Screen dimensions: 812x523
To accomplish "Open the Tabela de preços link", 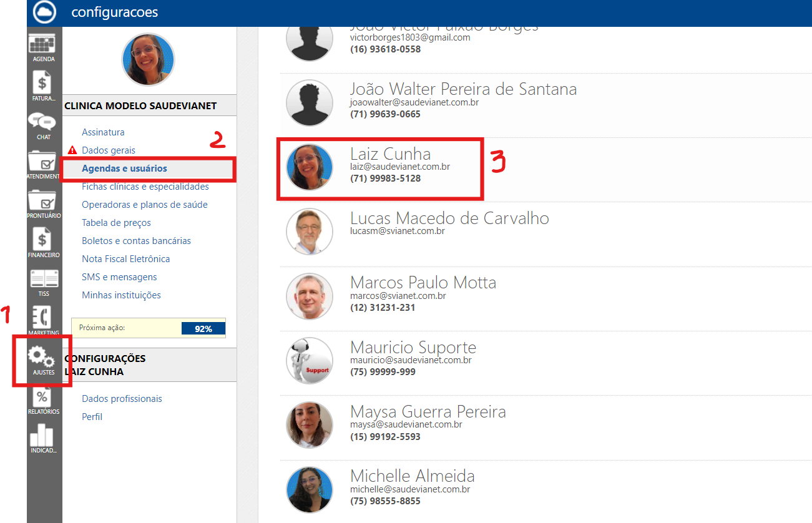I will [116, 223].
